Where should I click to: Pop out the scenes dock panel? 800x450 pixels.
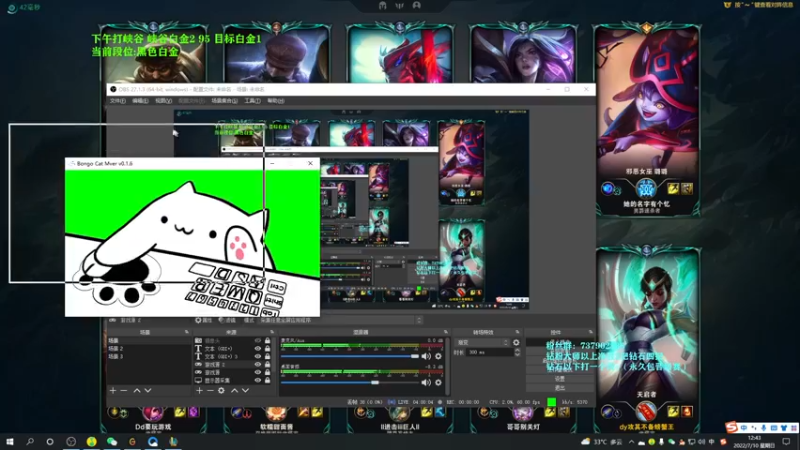point(186,332)
